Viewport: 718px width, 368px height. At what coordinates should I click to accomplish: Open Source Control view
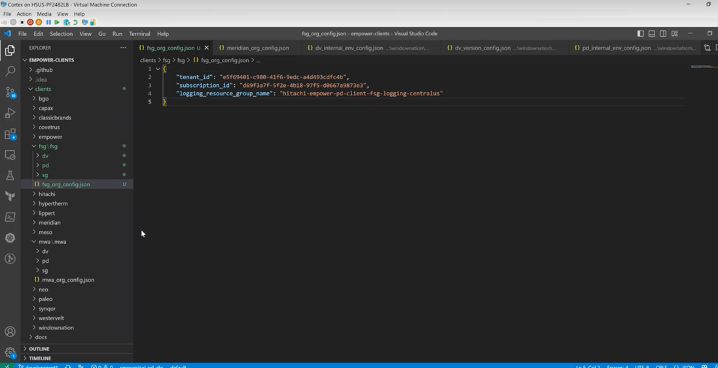point(10,92)
